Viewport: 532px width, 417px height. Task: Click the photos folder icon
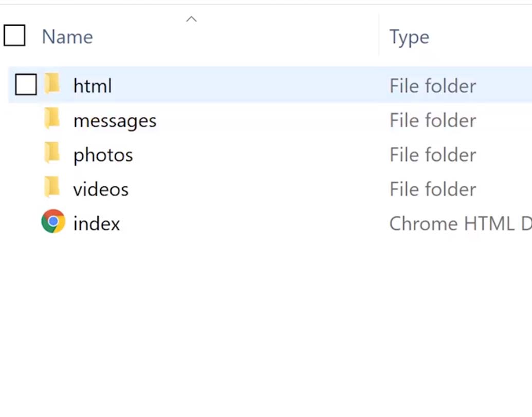(52, 154)
